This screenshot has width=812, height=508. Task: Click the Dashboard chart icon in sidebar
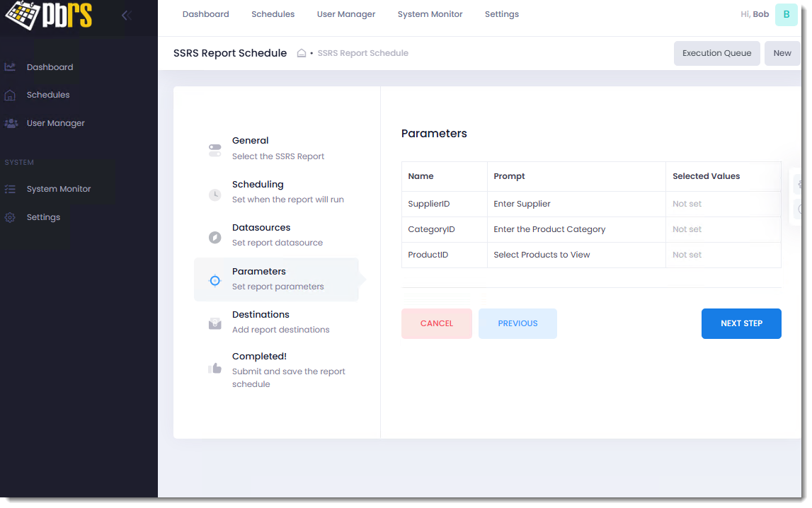[10, 67]
